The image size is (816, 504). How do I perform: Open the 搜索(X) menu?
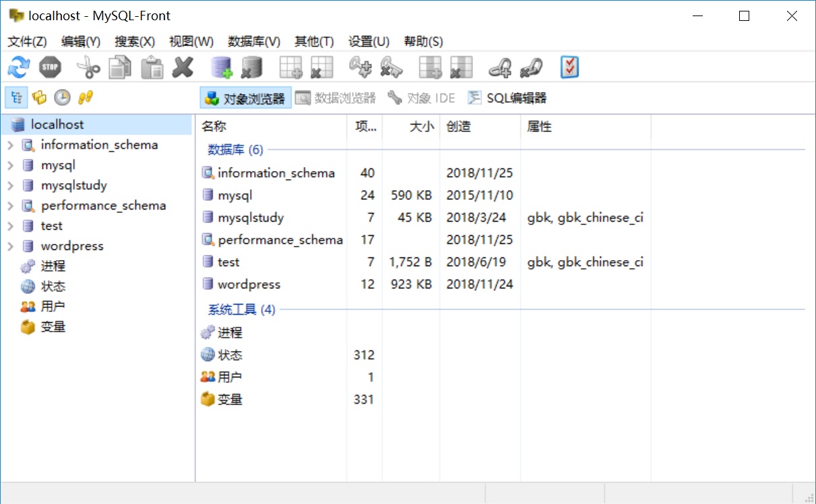pyautogui.click(x=135, y=42)
